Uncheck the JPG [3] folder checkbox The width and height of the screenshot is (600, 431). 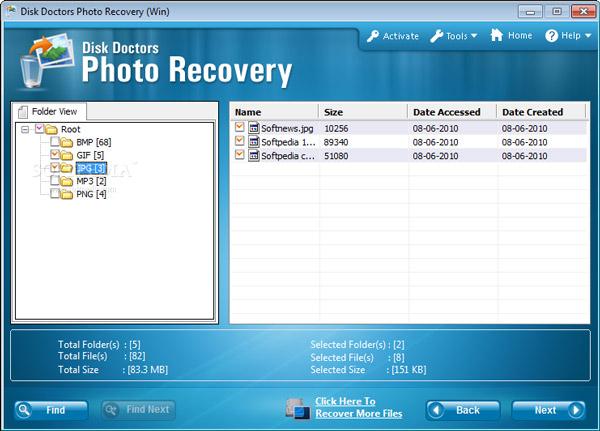(55, 167)
